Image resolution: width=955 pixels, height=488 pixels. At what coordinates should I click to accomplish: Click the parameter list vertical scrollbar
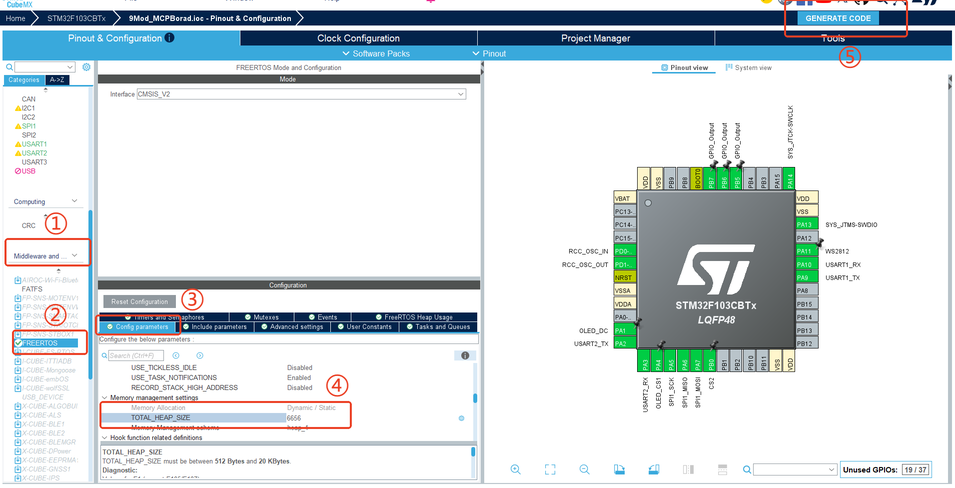point(476,397)
